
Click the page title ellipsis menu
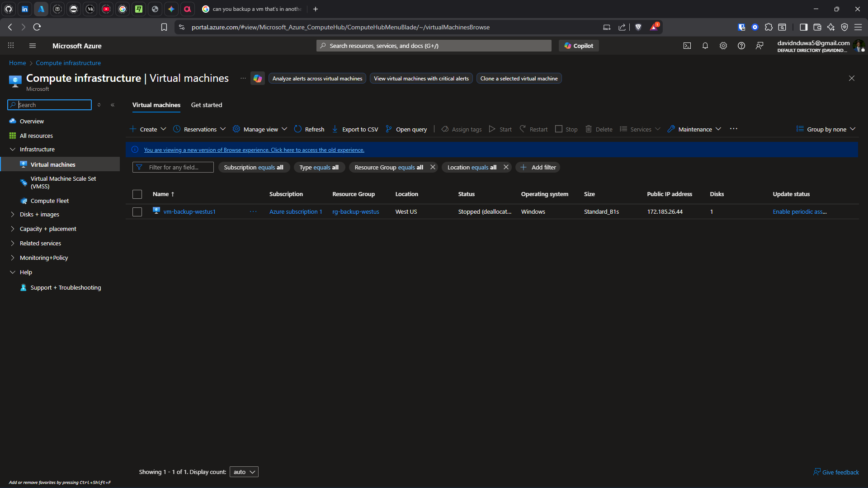coord(243,78)
